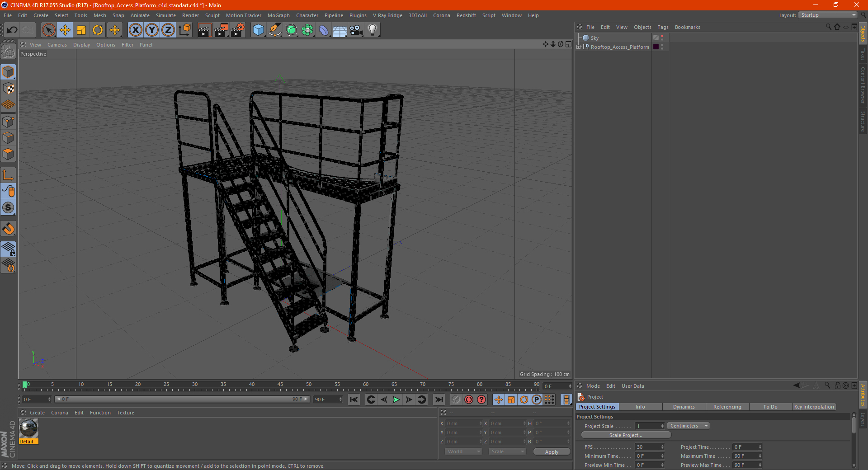This screenshot has width=868, height=470.
Task: Open the Subdivision Surface generator icon
Action: [291, 30]
